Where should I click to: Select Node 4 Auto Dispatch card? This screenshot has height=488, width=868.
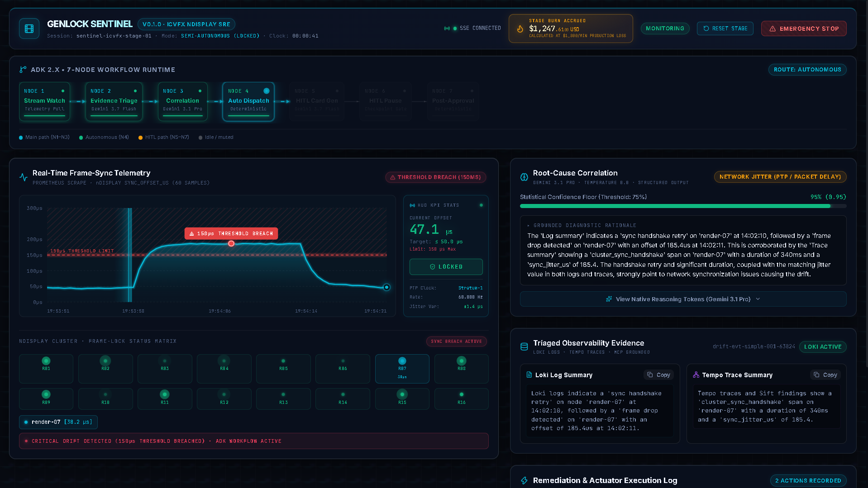tap(248, 101)
